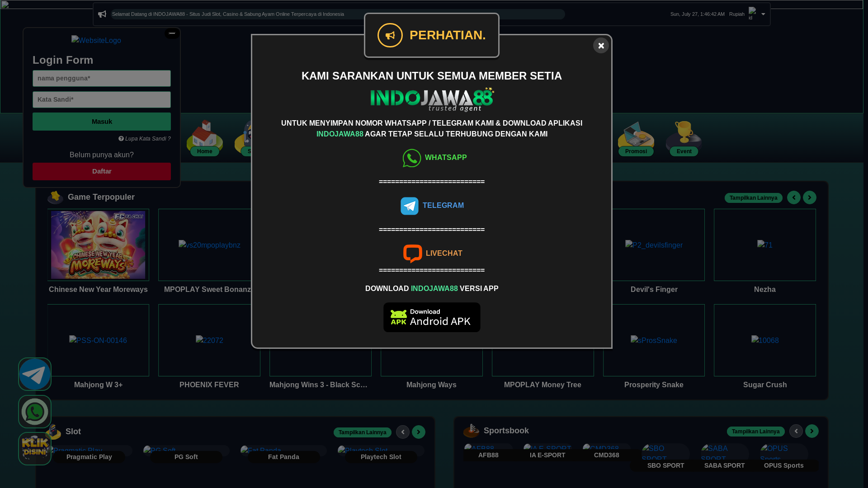Click the megaphone icon in Perhatian header
The height and width of the screenshot is (488, 868).
click(x=390, y=35)
